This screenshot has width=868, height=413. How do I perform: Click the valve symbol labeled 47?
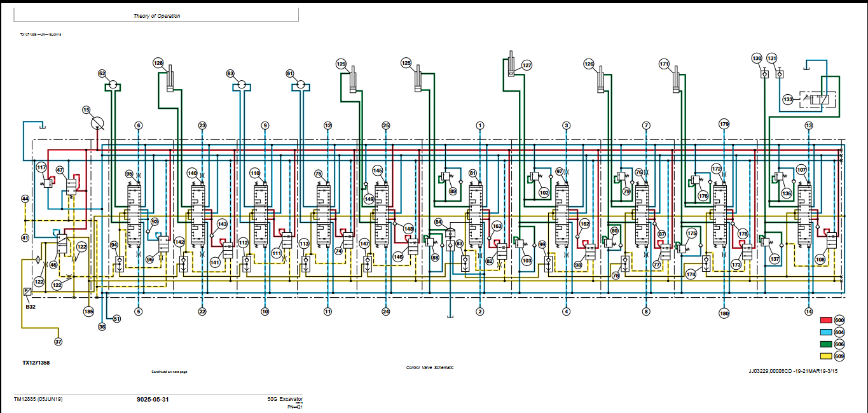click(x=71, y=185)
